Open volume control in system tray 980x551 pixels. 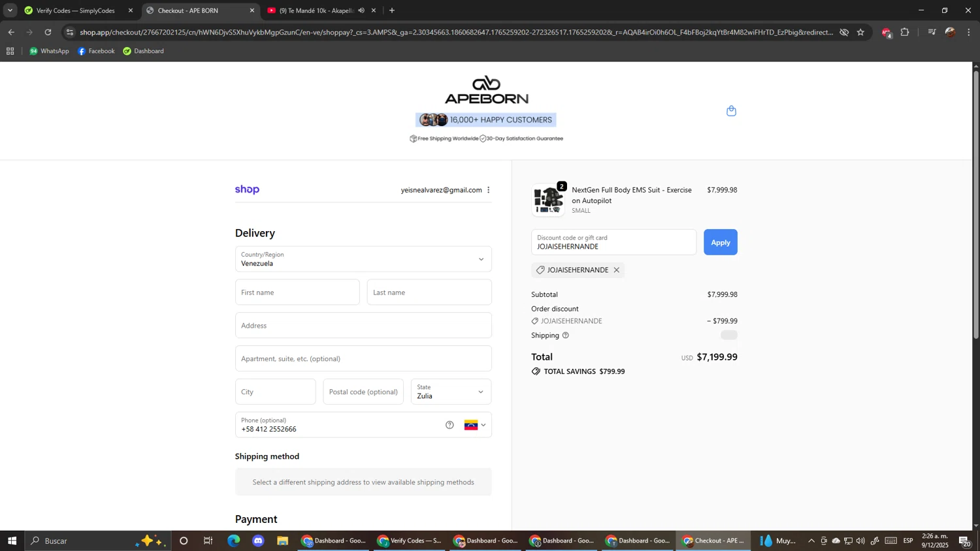(x=860, y=541)
